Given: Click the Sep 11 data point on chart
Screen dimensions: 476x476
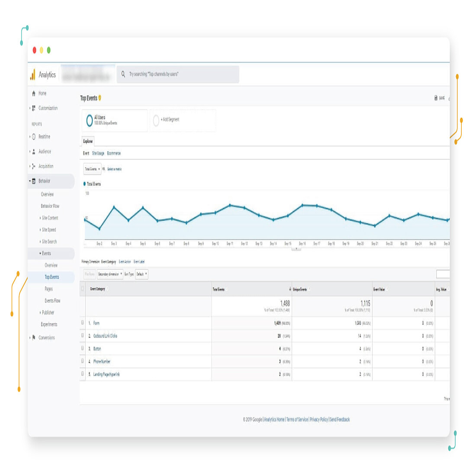Looking at the screenshot, I should [x=230, y=205].
